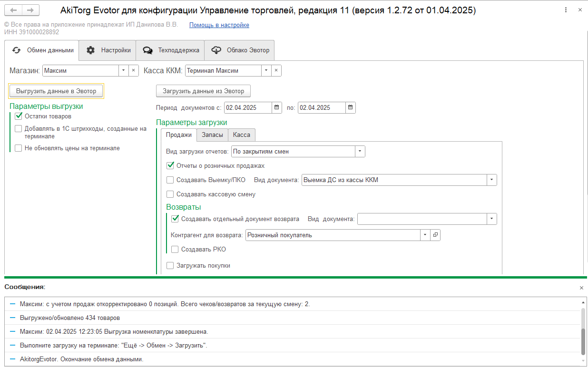
Task: Select the Продажи sub-tab
Action: (179, 135)
